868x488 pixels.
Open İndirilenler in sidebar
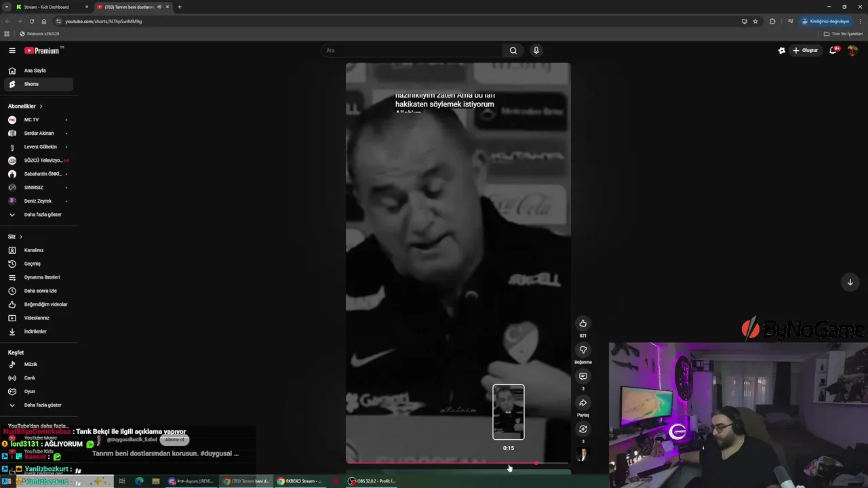tap(39, 331)
